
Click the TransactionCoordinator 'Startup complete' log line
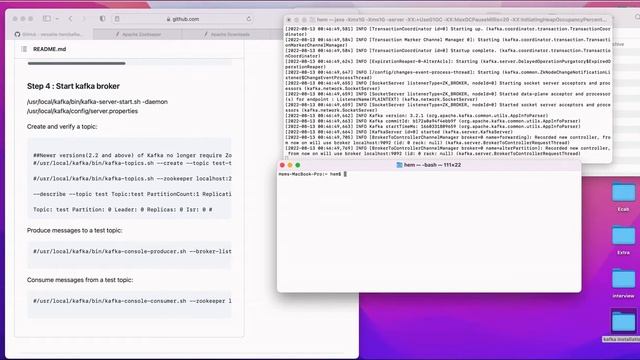(448, 53)
